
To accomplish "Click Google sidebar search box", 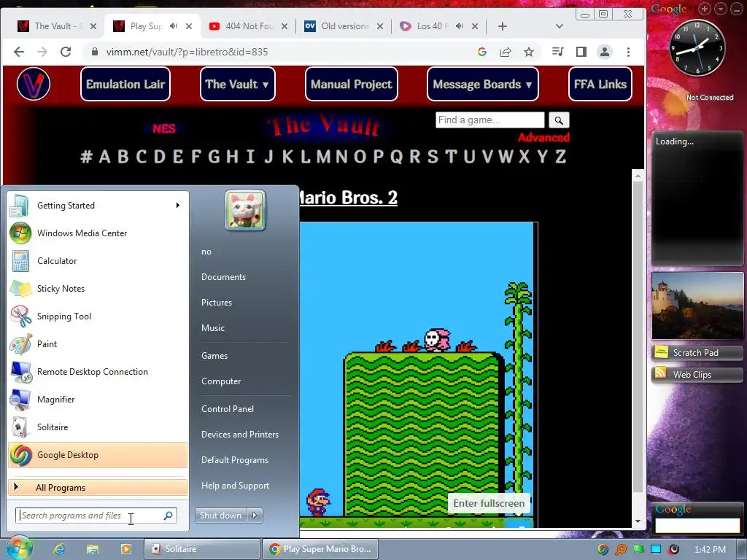I will click(x=697, y=526).
